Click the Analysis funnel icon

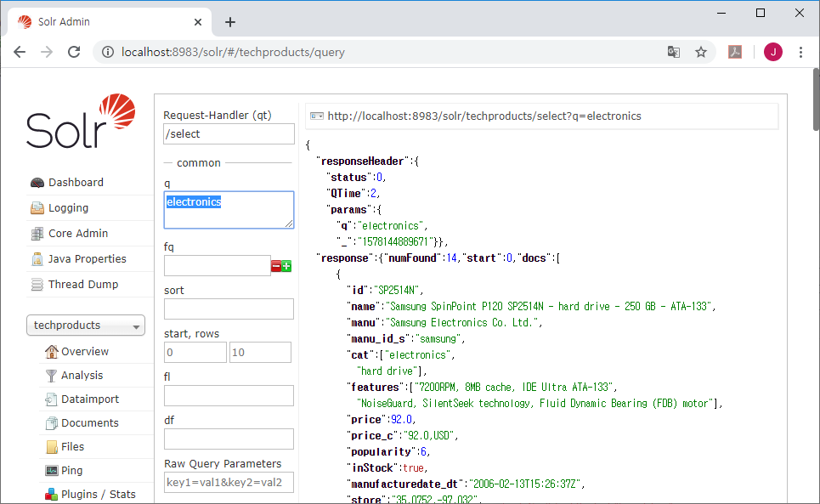[51, 376]
